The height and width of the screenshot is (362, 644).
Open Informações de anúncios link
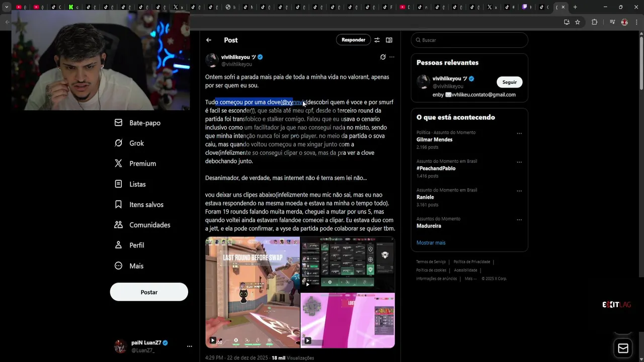coord(436,279)
